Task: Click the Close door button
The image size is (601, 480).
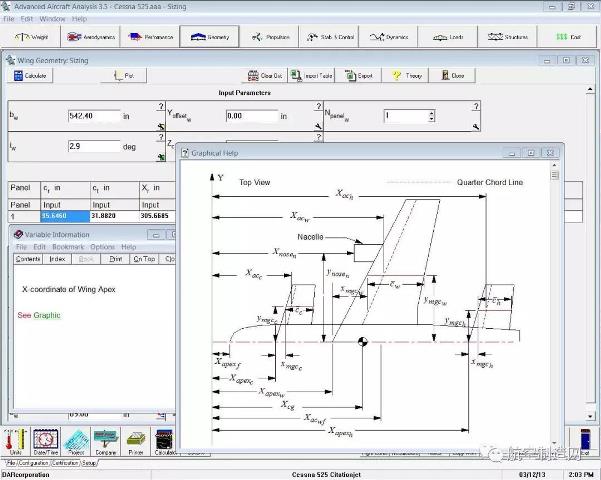Action: pos(452,76)
